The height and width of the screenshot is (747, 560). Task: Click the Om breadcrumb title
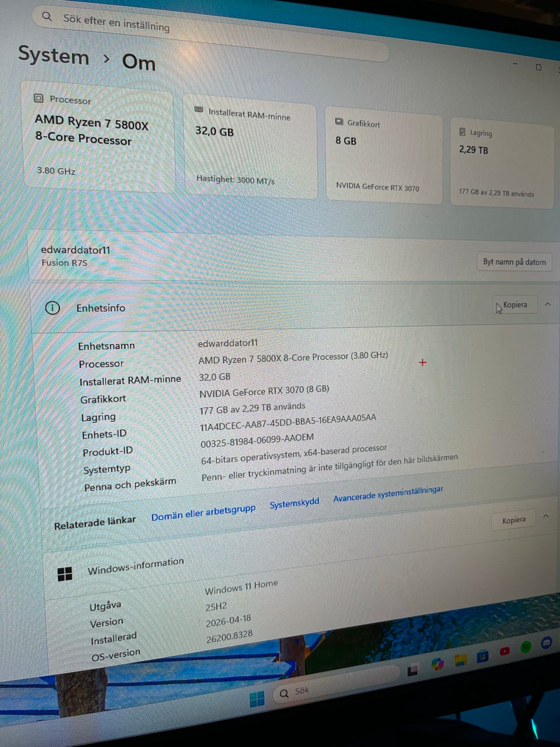(139, 62)
